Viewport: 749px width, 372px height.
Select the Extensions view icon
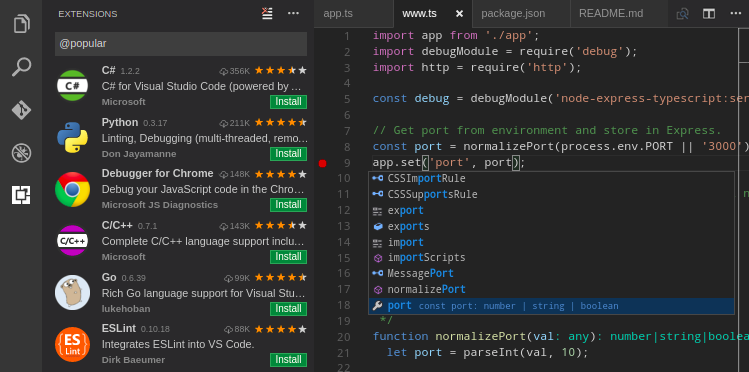point(21,195)
